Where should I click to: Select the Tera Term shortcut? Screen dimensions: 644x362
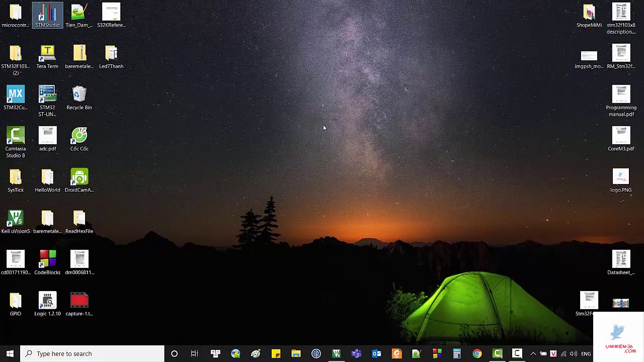(x=47, y=57)
